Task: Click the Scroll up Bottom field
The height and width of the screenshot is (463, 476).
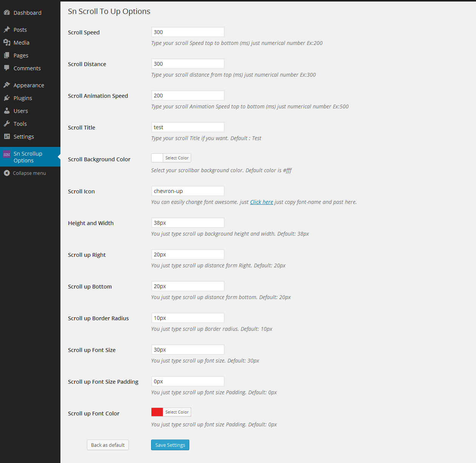Action: point(188,286)
